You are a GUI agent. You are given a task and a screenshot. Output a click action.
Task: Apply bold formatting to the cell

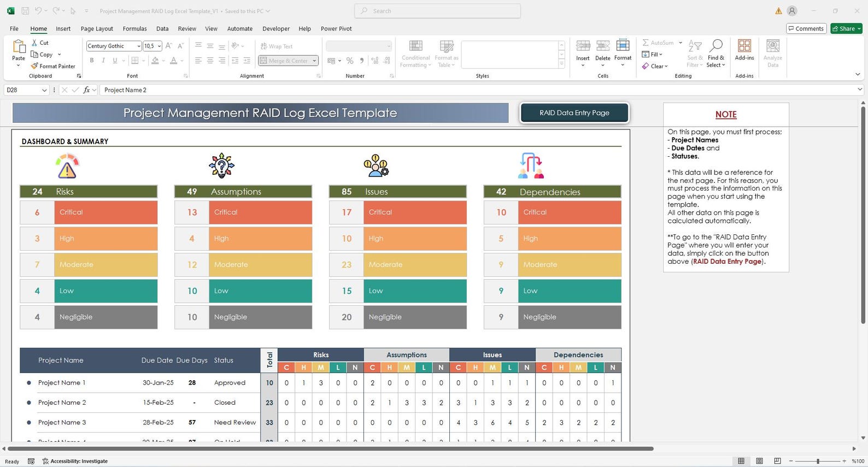click(92, 61)
